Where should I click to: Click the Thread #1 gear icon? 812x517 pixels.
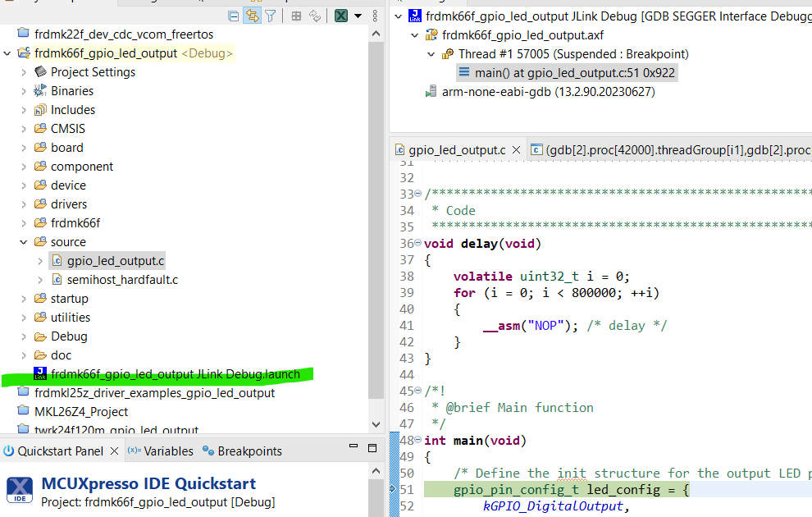448,54
